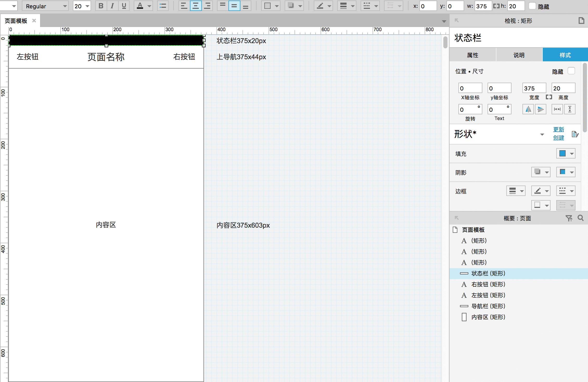Click the X轴坐标 input field
Image resolution: width=588 pixels, height=382 pixels.
[470, 88]
